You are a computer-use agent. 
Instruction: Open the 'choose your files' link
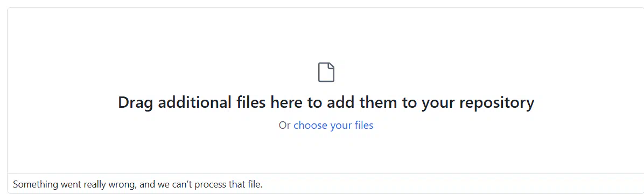[x=333, y=125]
